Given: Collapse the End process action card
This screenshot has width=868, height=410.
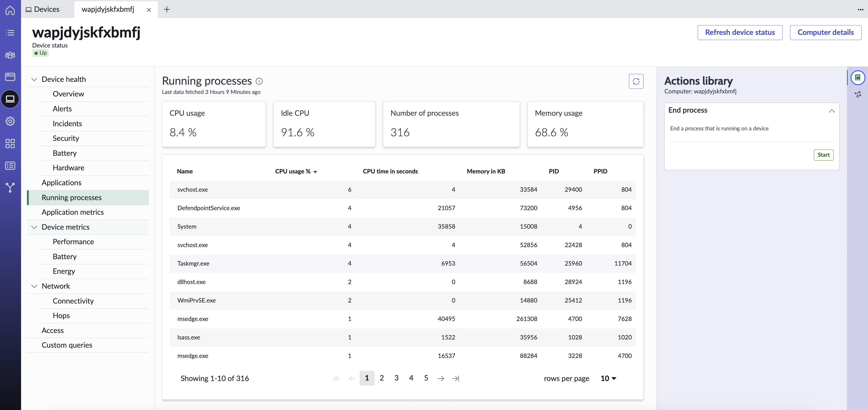Looking at the screenshot, I should coord(831,111).
